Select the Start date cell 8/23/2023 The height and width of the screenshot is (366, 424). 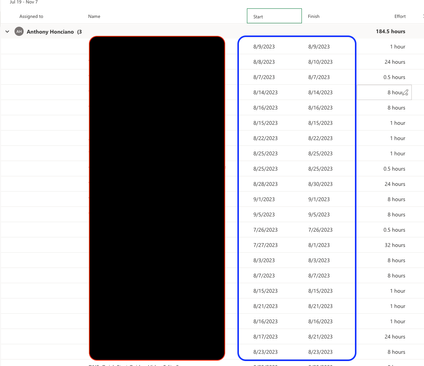(265, 352)
